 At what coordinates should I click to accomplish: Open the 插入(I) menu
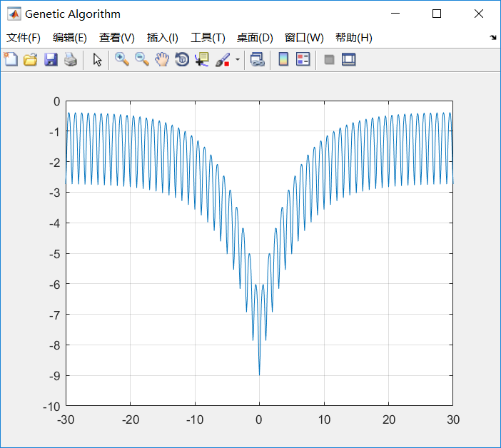[x=162, y=38]
